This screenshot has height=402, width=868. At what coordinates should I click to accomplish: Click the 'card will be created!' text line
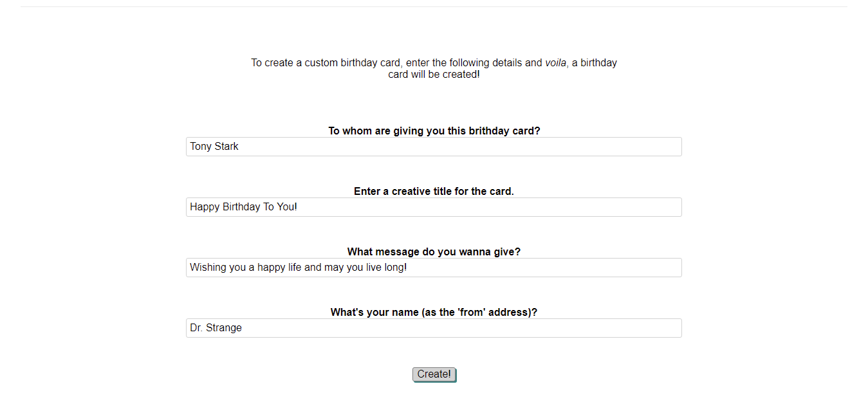pyautogui.click(x=434, y=75)
